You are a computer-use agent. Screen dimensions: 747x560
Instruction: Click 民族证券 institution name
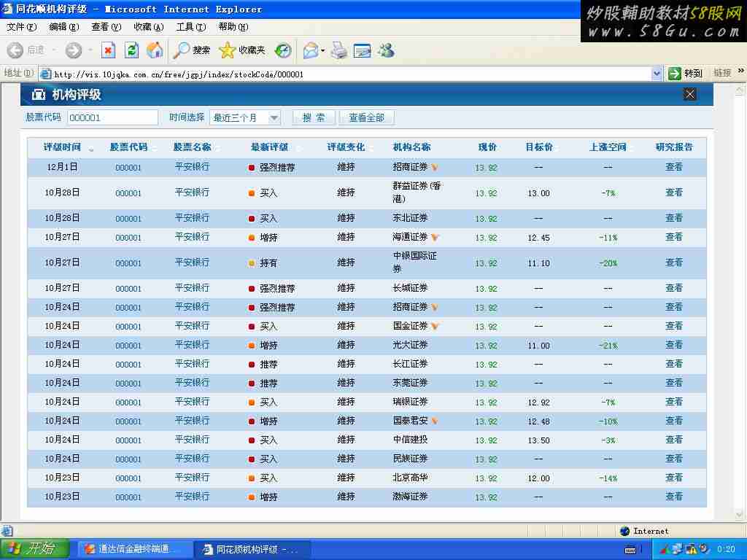click(410, 459)
